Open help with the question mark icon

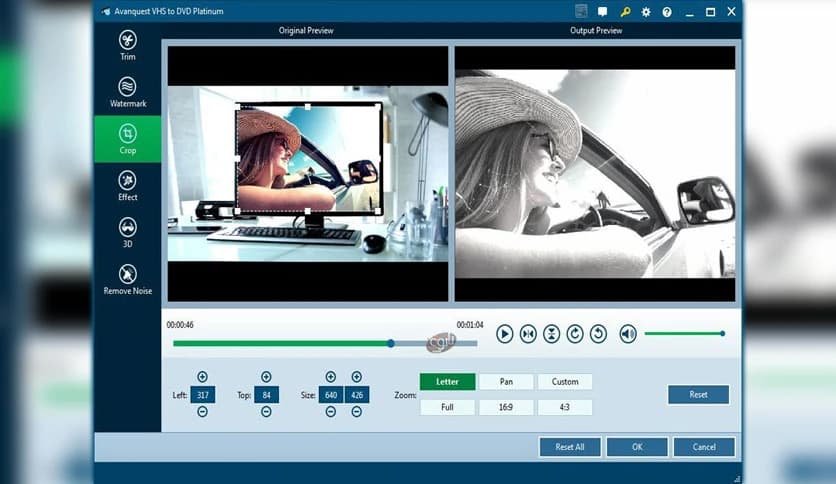[x=667, y=12]
